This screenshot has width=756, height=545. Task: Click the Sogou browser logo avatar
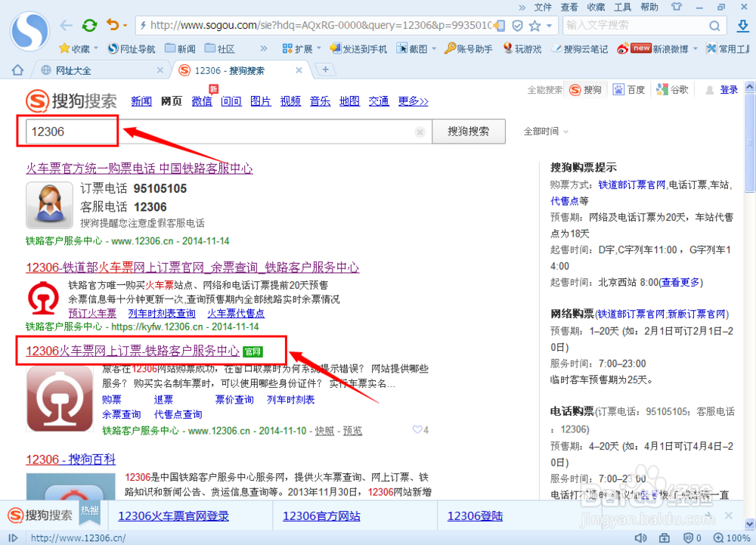pyautogui.click(x=30, y=31)
